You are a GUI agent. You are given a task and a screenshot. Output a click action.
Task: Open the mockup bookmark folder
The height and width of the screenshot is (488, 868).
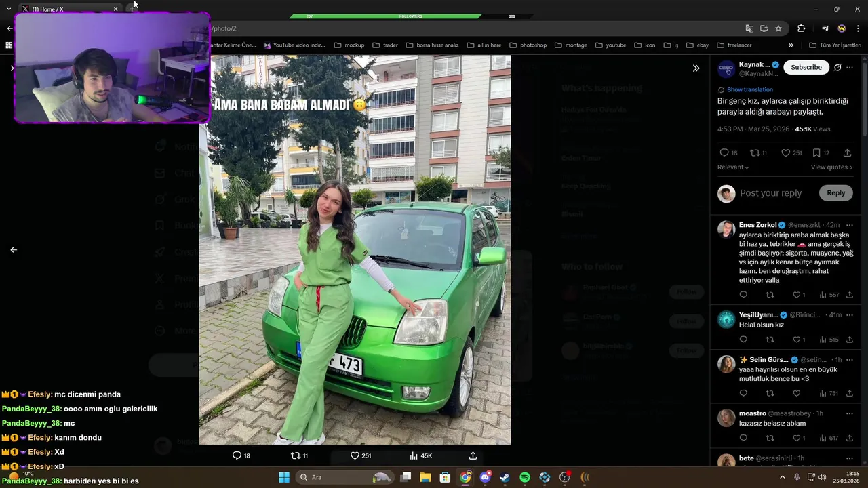click(x=349, y=45)
